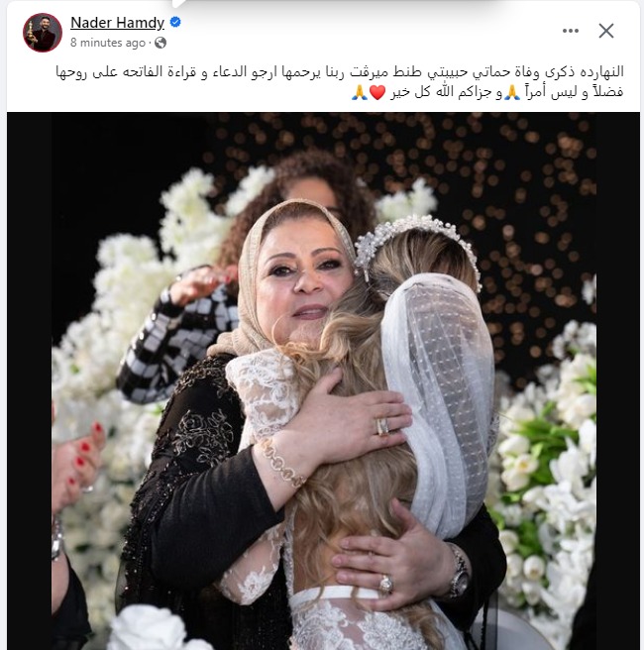This screenshot has height=650, width=644.
Task: Click the gold ring on upper hugging hand
Action: point(382,426)
